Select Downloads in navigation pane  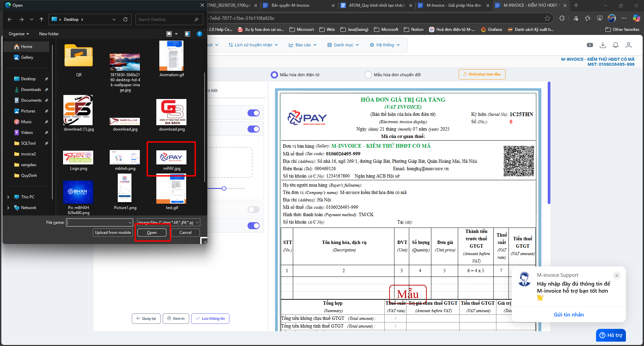coord(31,90)
